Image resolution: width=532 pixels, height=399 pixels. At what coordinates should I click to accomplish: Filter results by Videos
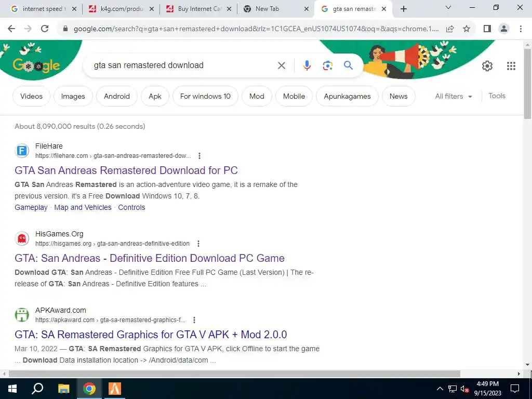[x=31, y=96]
